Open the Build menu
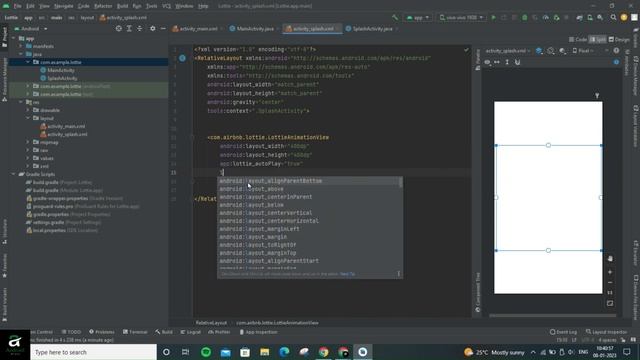640x360 pixels. click(122, 6)
